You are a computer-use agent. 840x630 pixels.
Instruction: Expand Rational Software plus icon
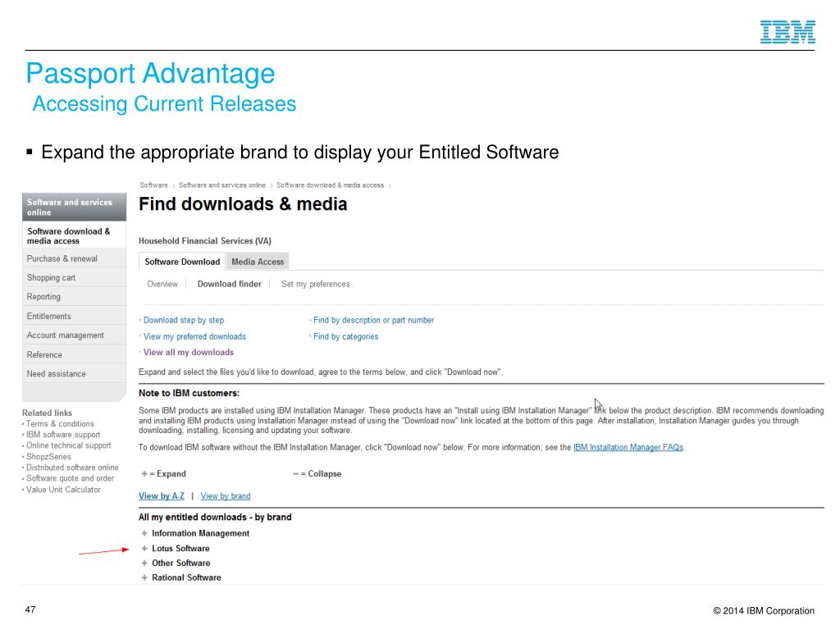click(x=144, y=577)
